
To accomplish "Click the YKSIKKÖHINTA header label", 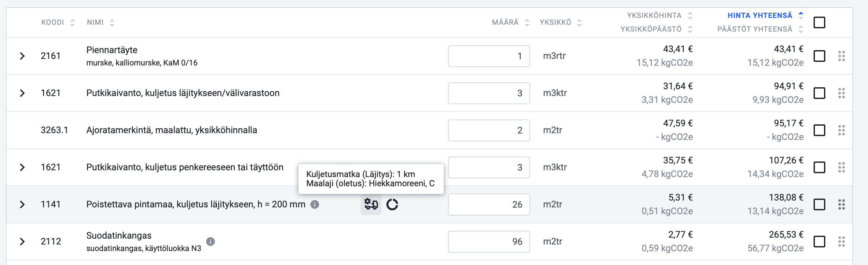I will coord(654,16).
